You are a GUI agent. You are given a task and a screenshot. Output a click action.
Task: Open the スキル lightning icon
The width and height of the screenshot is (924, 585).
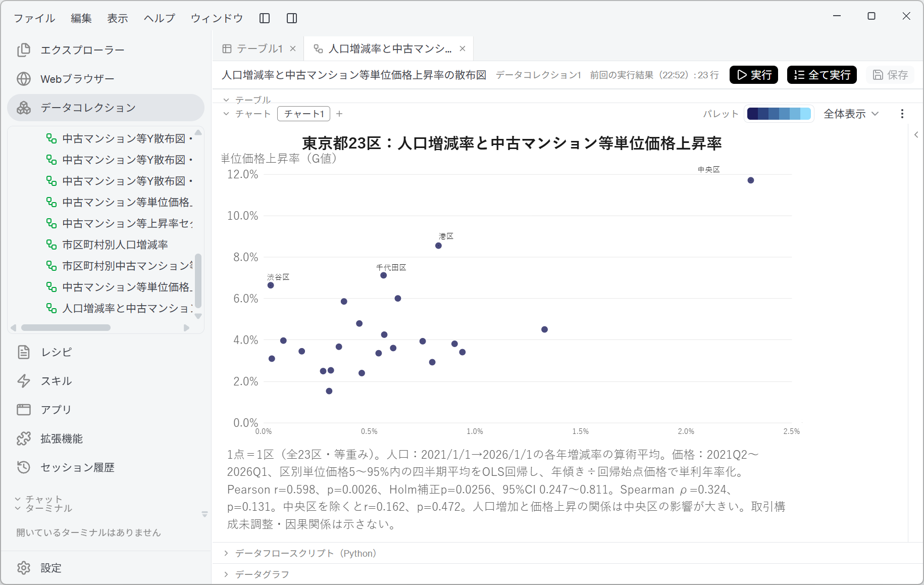coord(24,381)
